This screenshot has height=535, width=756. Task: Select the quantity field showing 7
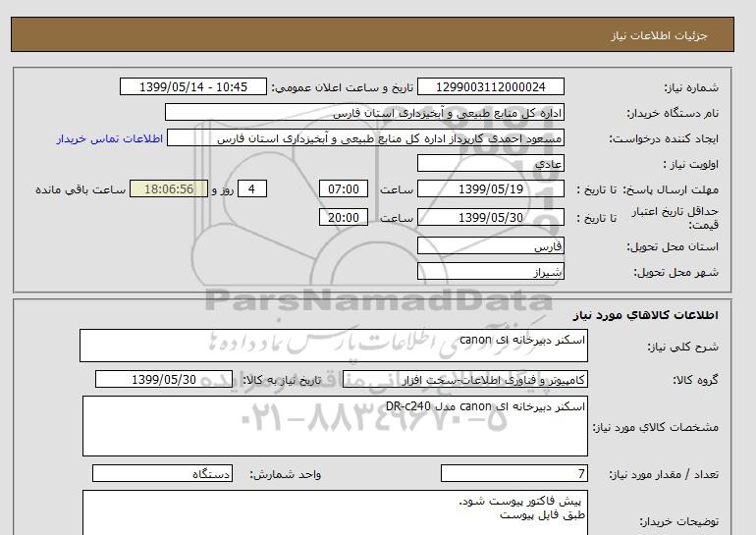pos(513,474)
